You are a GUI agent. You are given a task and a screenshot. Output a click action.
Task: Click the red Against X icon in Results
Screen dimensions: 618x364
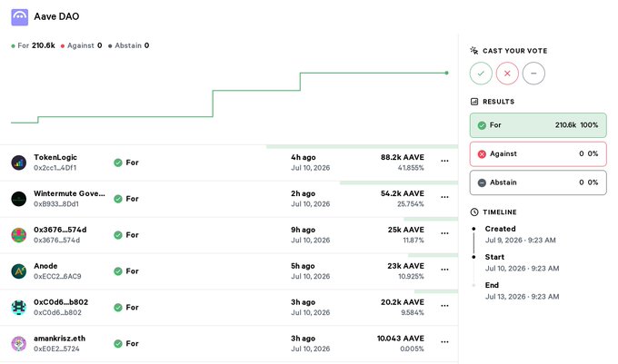(482, 154)
